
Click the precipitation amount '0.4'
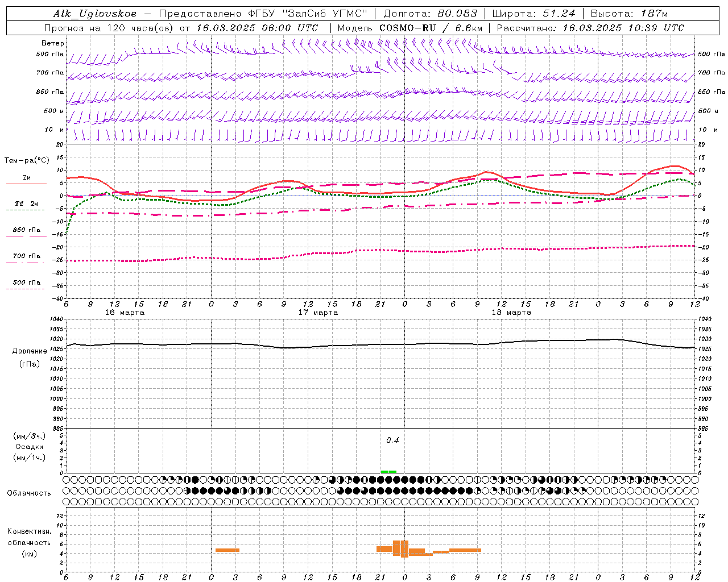[392, 440]
